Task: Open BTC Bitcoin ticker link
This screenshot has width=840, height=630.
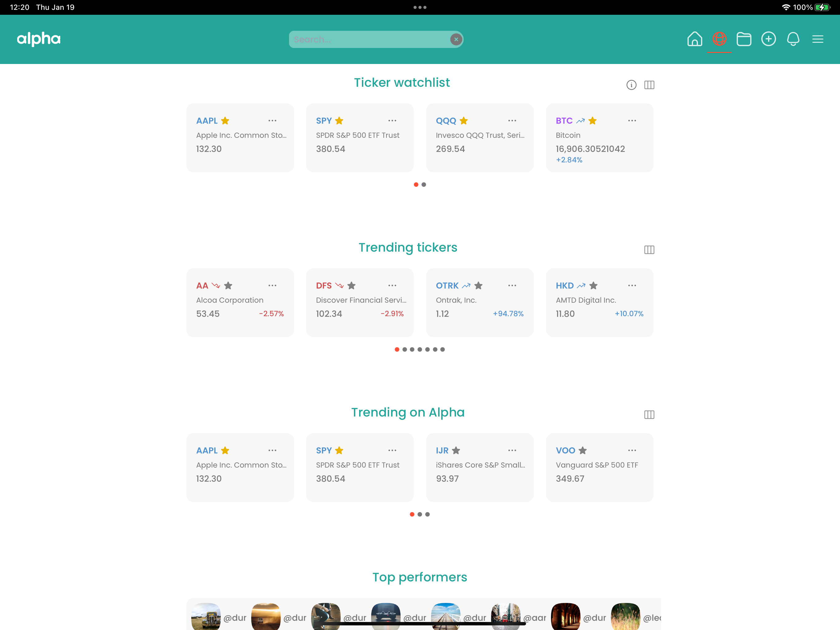Action: pos(564,121)
